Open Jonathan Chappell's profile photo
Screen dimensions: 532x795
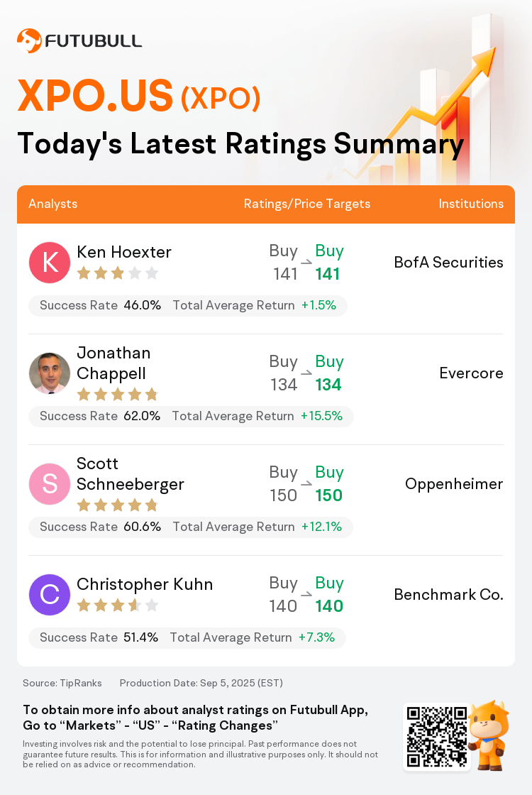click(x=50, y=373)
